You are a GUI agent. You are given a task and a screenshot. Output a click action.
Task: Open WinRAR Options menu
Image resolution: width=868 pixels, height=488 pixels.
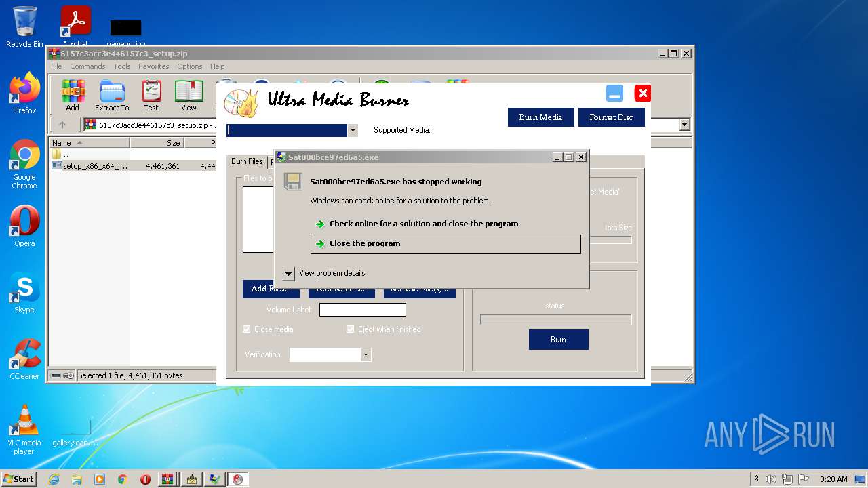[190, 66]
